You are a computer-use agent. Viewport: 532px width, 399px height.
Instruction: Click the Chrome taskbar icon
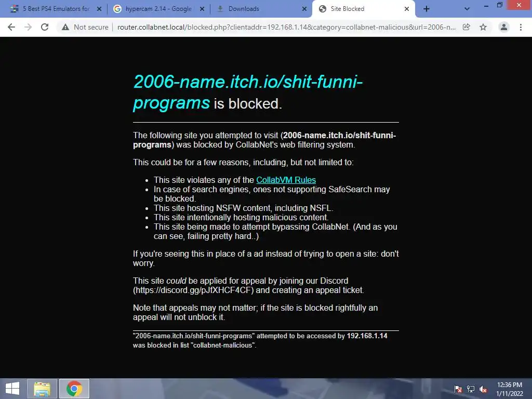74,389
